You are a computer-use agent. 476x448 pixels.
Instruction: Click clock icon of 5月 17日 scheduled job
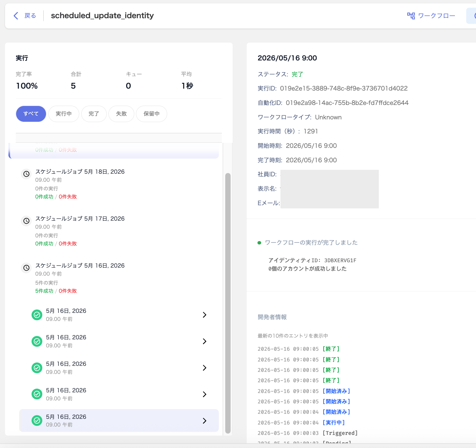pyautogui.click(x=26, y=221)
